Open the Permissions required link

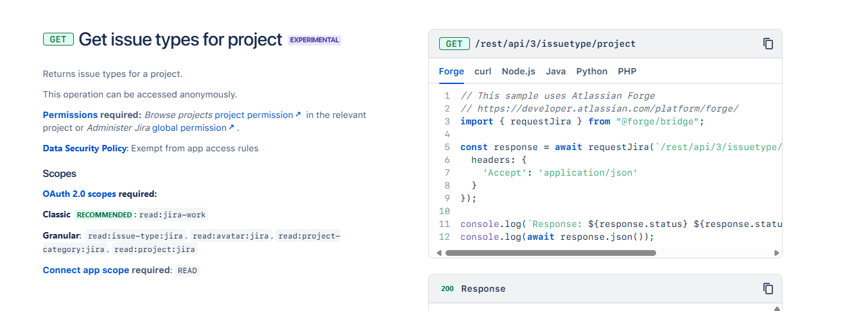point(71,115)
